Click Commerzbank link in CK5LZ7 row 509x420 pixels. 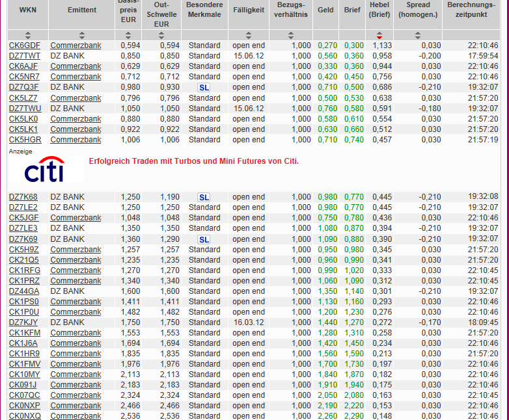pyautogui.click(x=76, y=98)
